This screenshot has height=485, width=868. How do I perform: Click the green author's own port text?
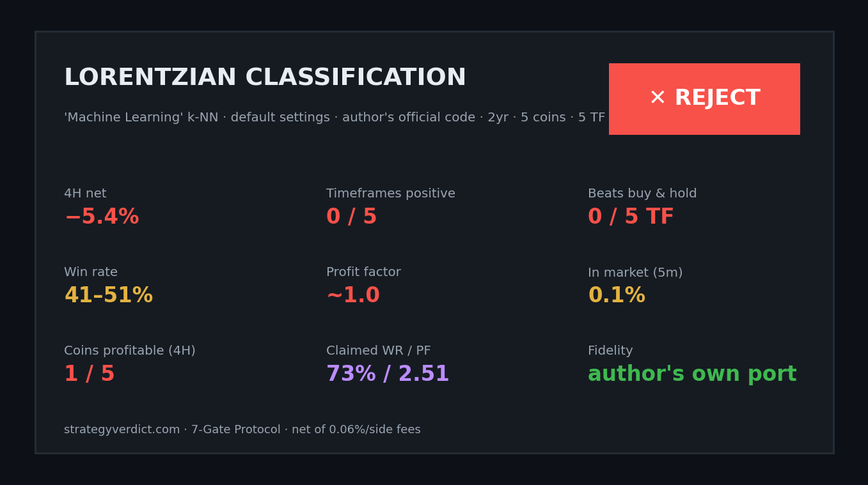click(692, 374)
